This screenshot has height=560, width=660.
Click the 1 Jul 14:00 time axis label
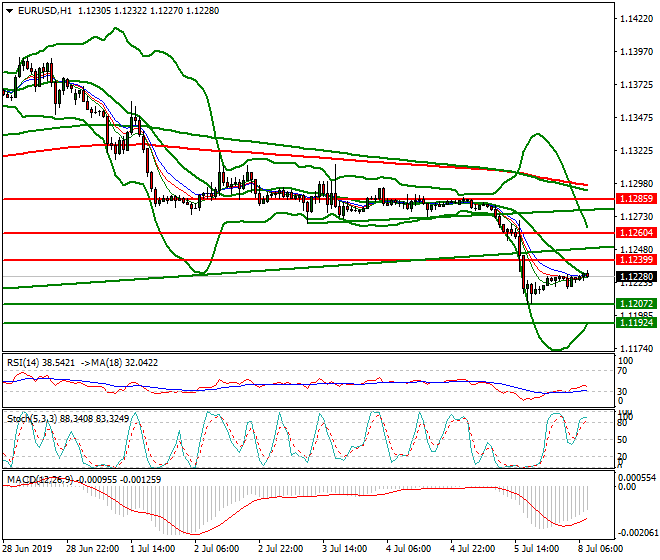(153, 549)
